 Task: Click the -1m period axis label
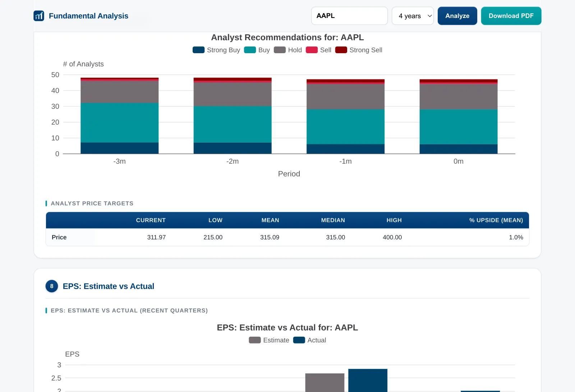pyautogui.click(x=345, y=161)
